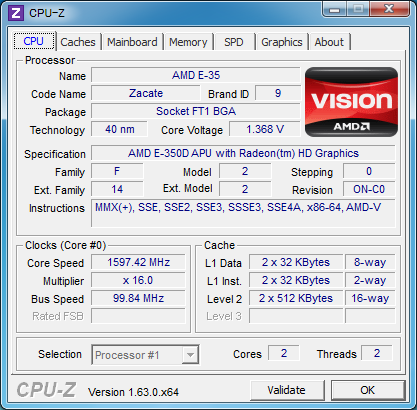
Task: Open the About tab
Action: point(329,42)
